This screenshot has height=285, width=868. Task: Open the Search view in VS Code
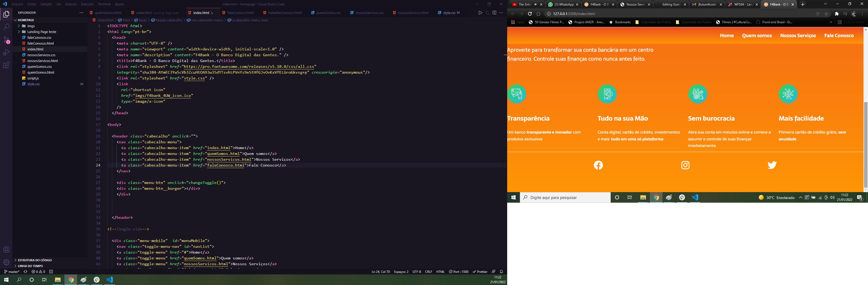click(x=6, y=27)
